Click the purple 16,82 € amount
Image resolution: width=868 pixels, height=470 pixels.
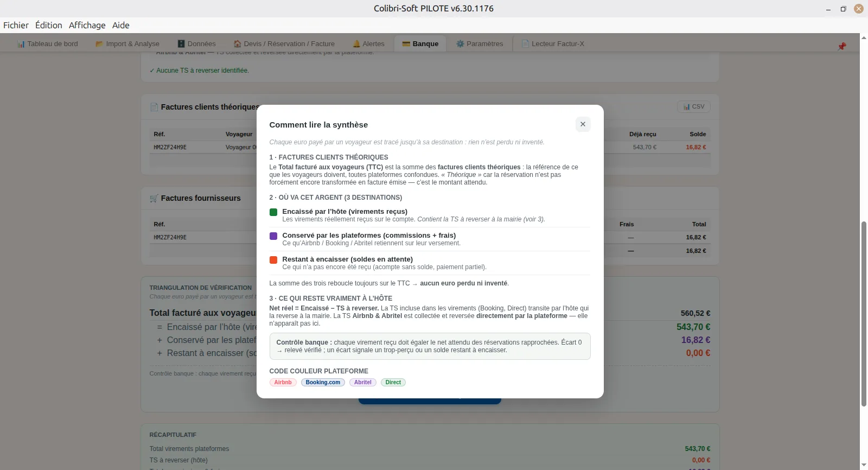(696, 340)
